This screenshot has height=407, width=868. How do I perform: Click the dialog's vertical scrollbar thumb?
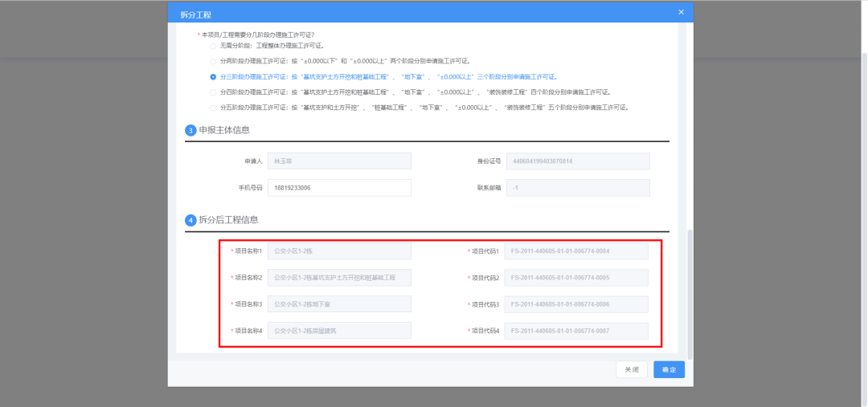[x=690, y=295]
